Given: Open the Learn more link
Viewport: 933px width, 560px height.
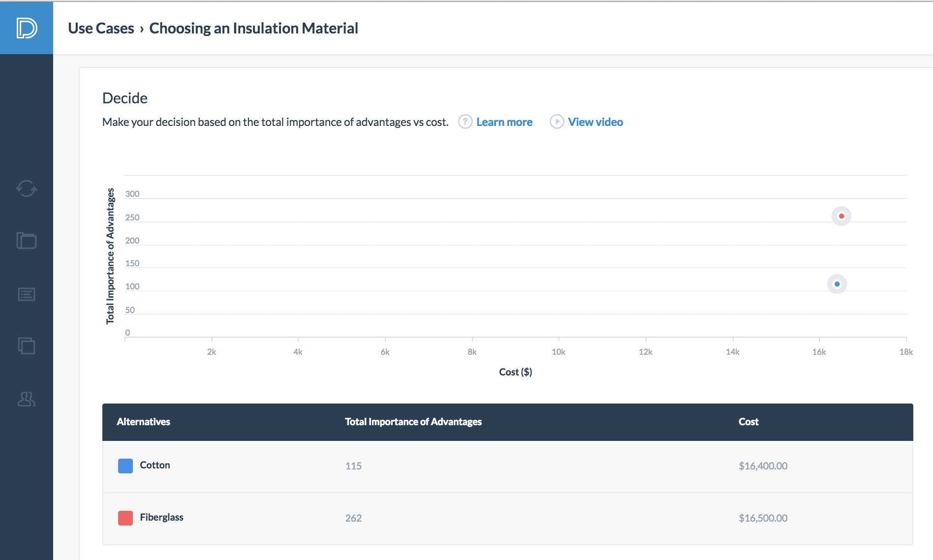Looking at the screenshot, I should [x=504, y=122].
